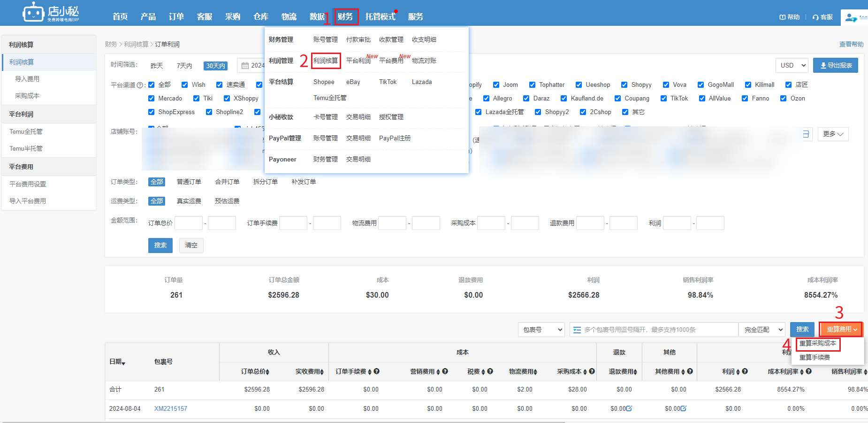The height and width of the screenshot is (423, 868).
Task: Open the 财务 top navigation menu
Action: [346, 17]
